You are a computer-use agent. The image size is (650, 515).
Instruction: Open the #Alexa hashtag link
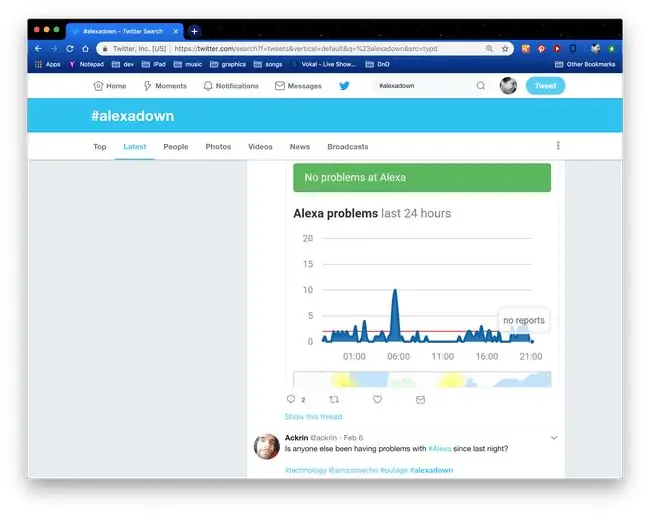pyautogui.click(x=439, y=449)
